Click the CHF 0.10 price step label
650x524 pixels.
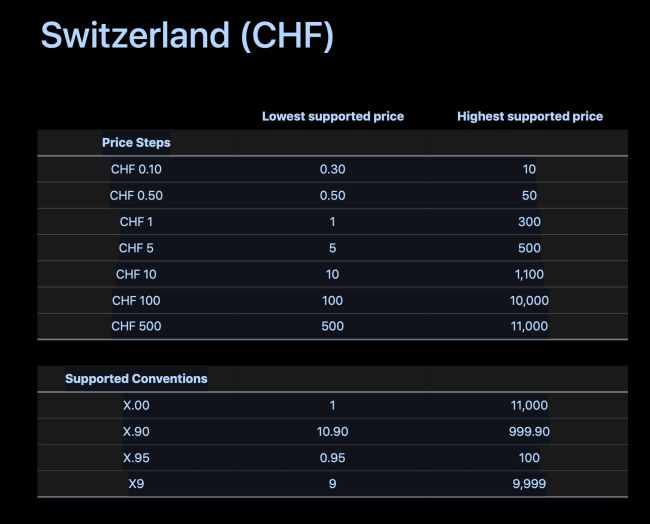pyautogui.click(x=136, y=169)
